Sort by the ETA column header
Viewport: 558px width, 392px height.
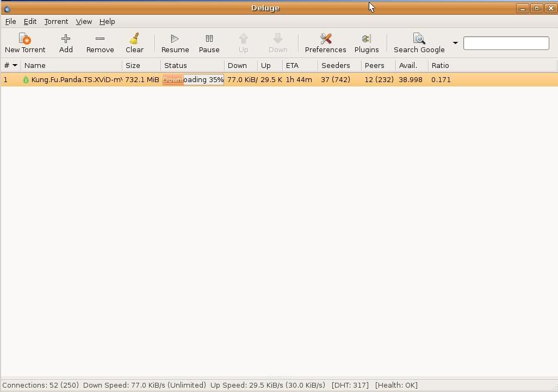tap(300, 65)
